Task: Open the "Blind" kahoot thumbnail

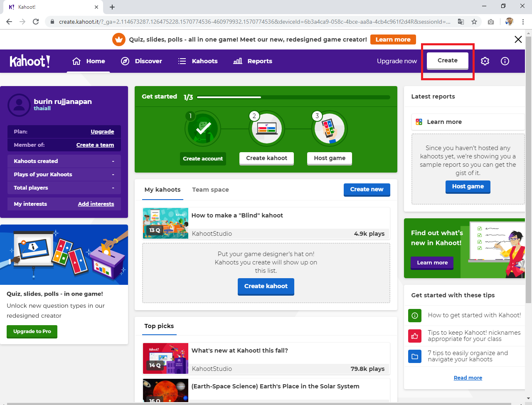Action: pyautogui.click(x=165, y=223)
